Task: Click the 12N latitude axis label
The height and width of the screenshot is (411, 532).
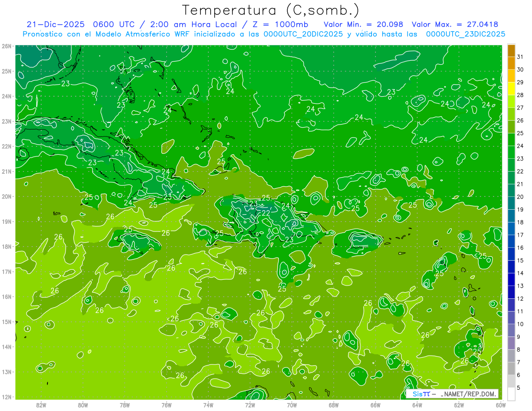Action: point(6,397)
